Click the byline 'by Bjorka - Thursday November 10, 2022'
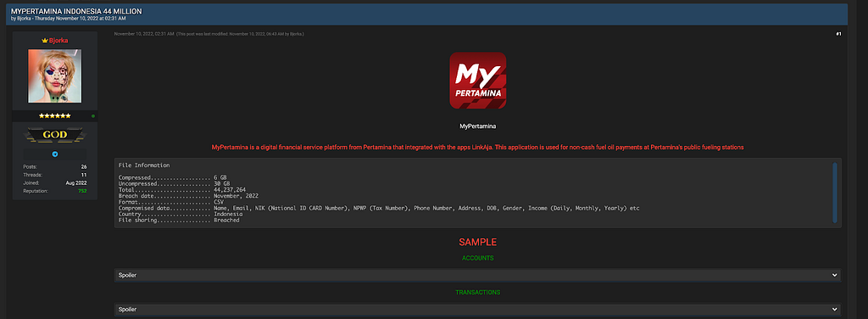This screenshot has width=868, height=319. pos(69,19)
